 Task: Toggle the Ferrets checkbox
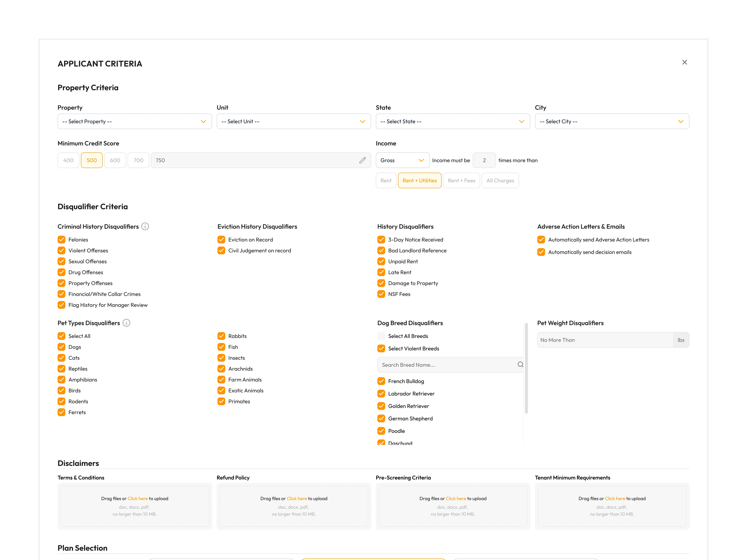click(61, 412)
